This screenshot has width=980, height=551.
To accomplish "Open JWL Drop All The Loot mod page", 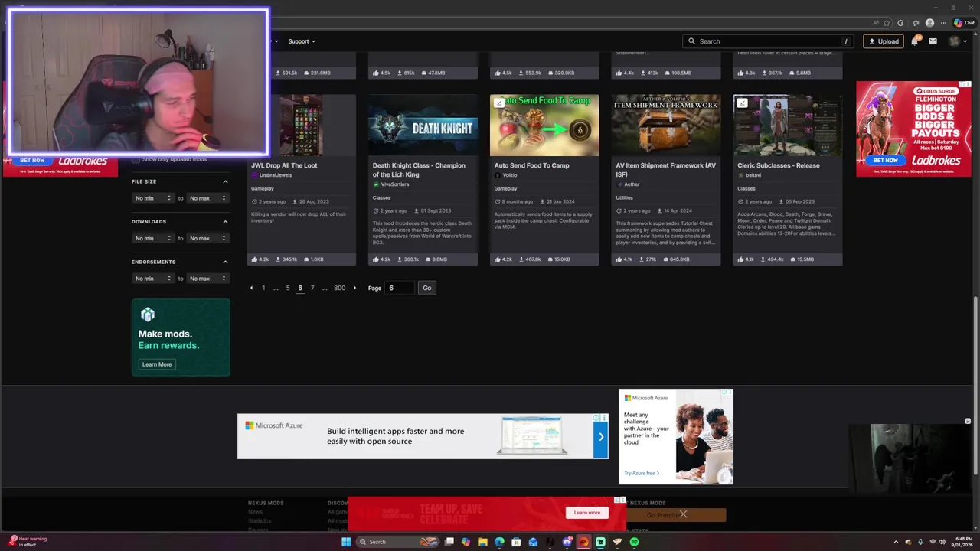I will coord(284,165).
